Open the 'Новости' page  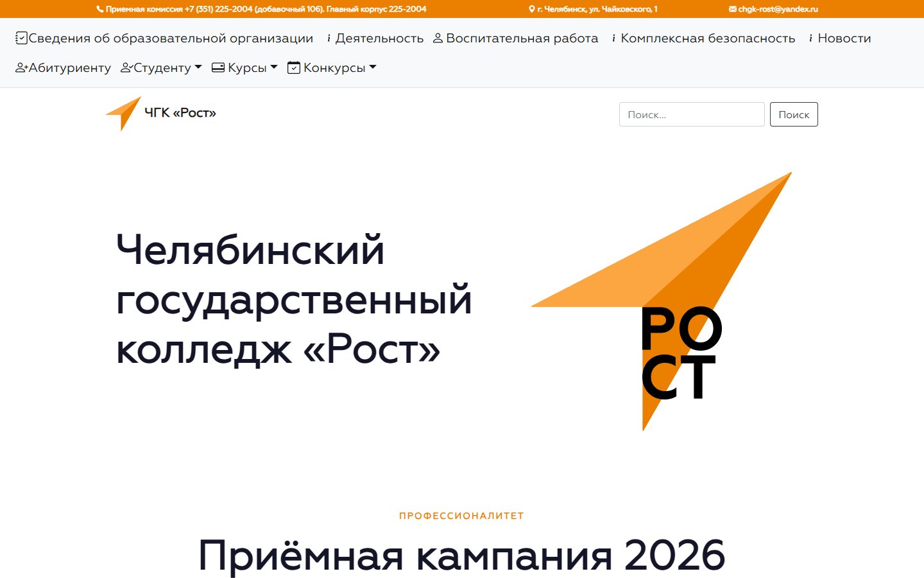840,38
